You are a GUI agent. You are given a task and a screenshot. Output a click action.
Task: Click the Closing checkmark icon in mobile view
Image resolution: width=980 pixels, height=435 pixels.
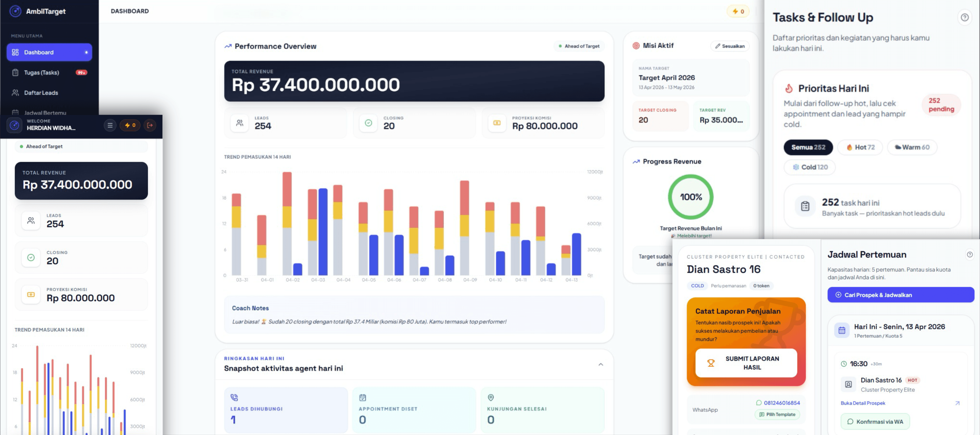[x=31, y=258]
